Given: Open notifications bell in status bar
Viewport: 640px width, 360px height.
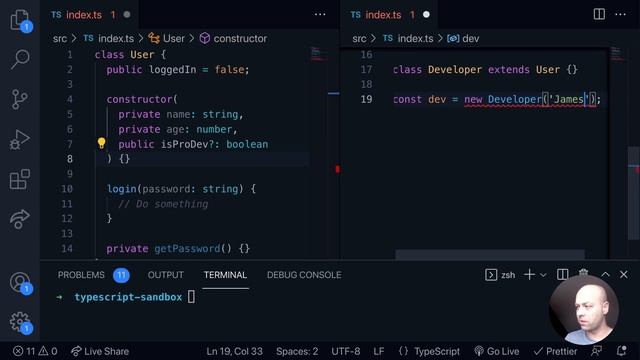Looking at the screenshot, I should [622, 351].
